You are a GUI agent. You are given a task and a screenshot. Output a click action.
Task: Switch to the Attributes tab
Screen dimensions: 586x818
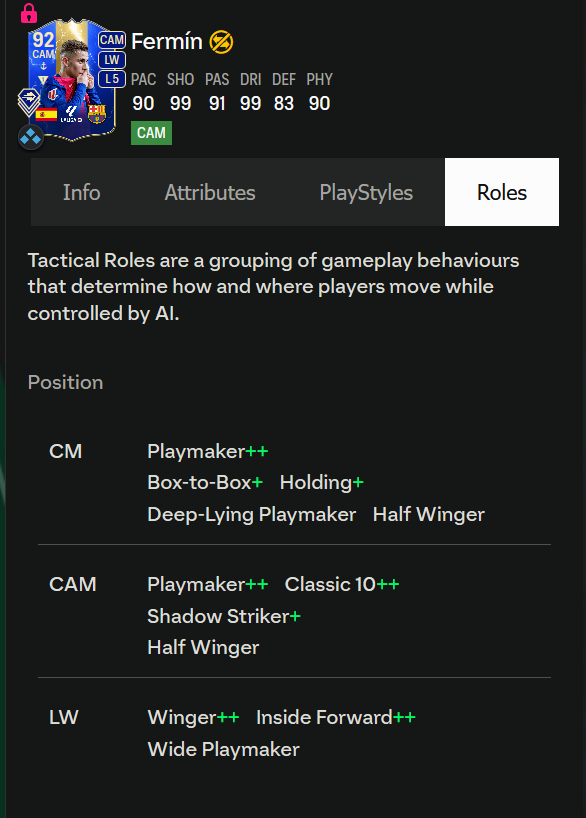pos(210,192)
